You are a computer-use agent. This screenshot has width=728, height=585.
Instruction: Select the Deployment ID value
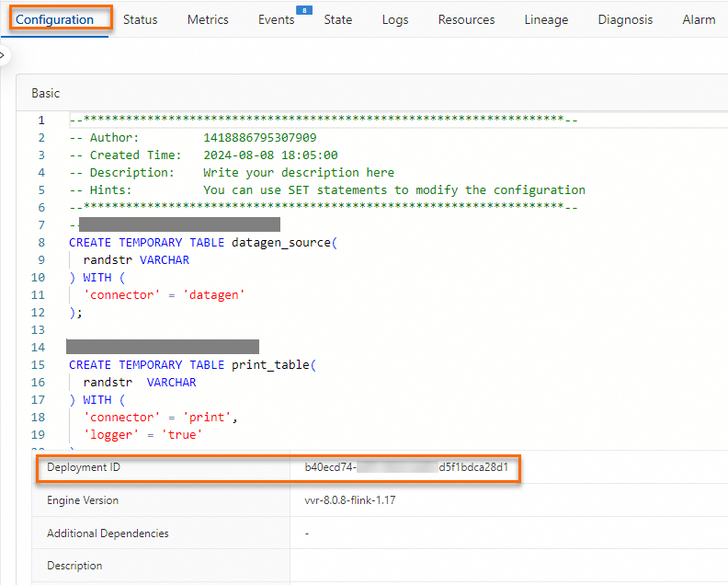pyautogui.click(x=406, y=467)
